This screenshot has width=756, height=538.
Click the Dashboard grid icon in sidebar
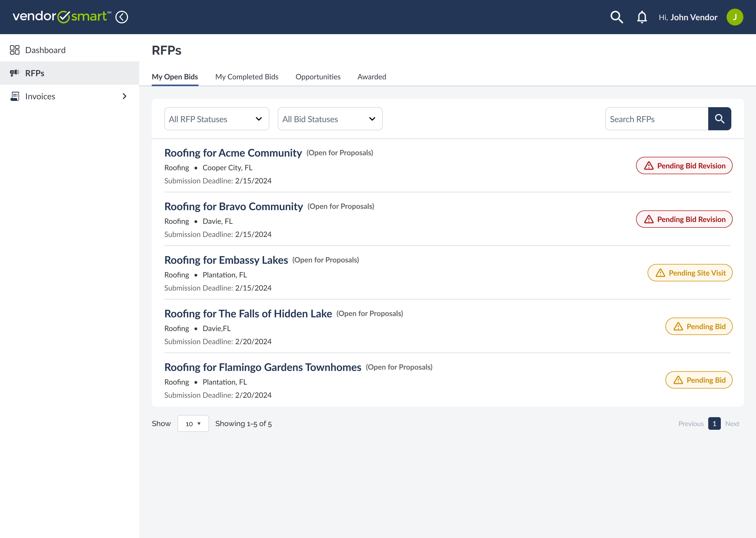[15, 50]
